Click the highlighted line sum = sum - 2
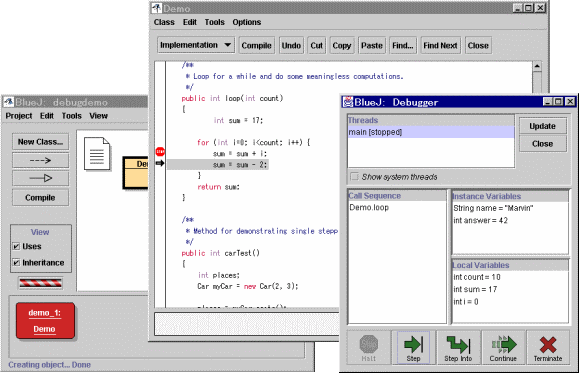 [218, 165]
